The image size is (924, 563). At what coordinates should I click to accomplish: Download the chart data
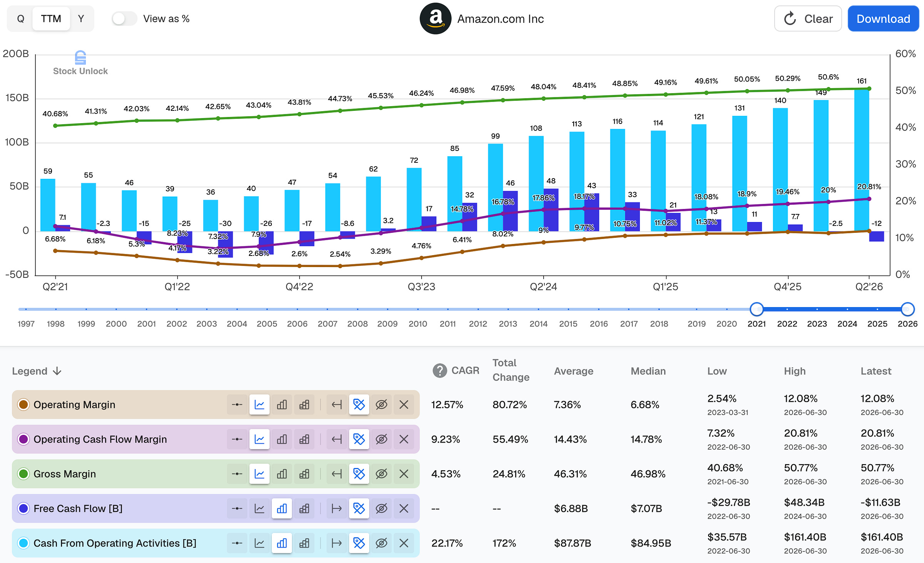pos(883,18)
